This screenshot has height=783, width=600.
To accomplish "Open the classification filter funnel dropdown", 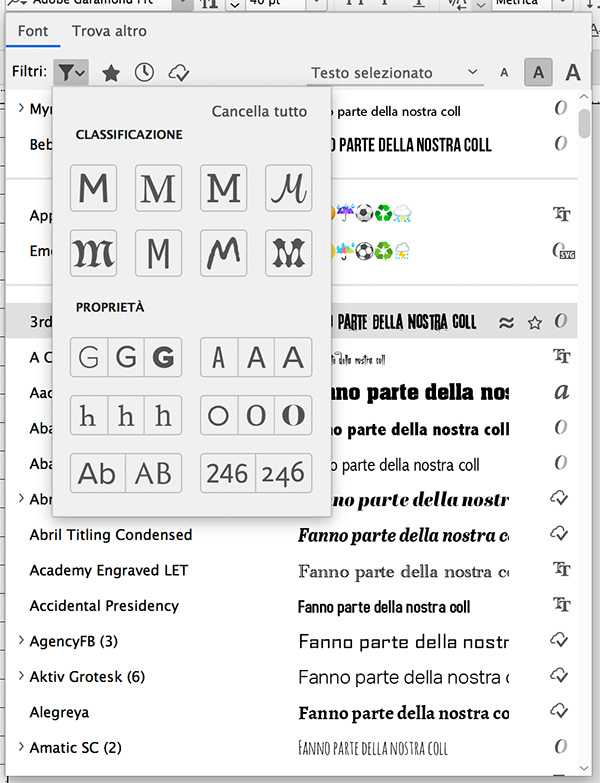I will [x=71, y=72].
